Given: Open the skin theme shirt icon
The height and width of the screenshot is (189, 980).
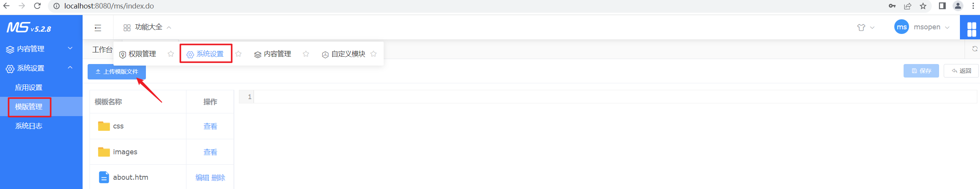Looking at the screenshot, I should (861, 27).
